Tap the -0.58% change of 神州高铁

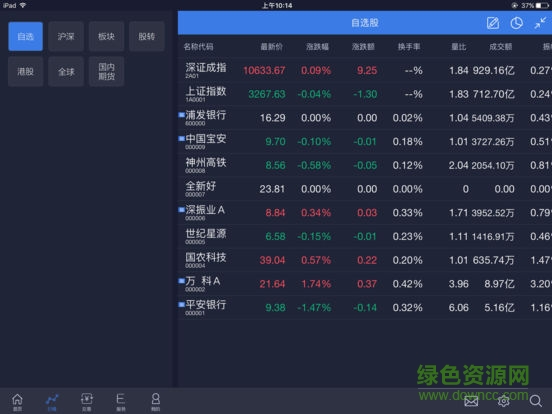314,165
